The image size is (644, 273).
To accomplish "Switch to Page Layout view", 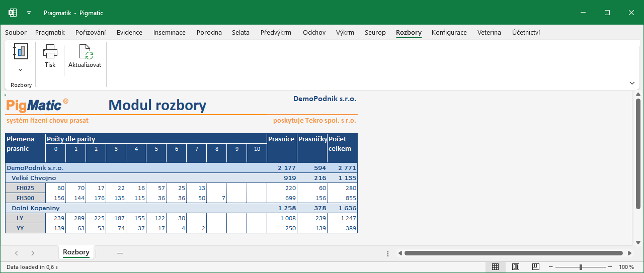I will [516, 267].
